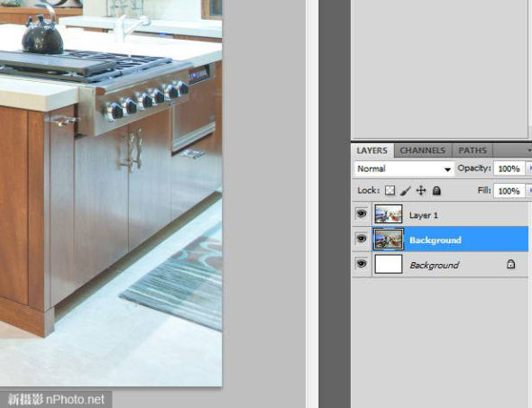Viewport: 532px width, 408px height.
Task: Open the Opacity slider arrow
Action: click(528, 168)
